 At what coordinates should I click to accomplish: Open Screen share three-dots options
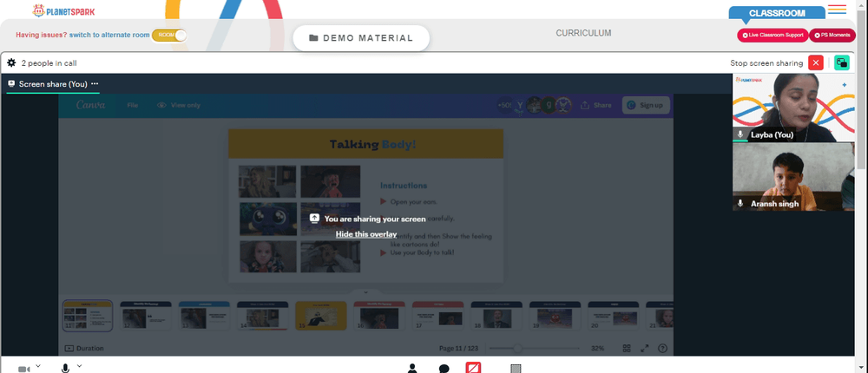click(95, 84)
